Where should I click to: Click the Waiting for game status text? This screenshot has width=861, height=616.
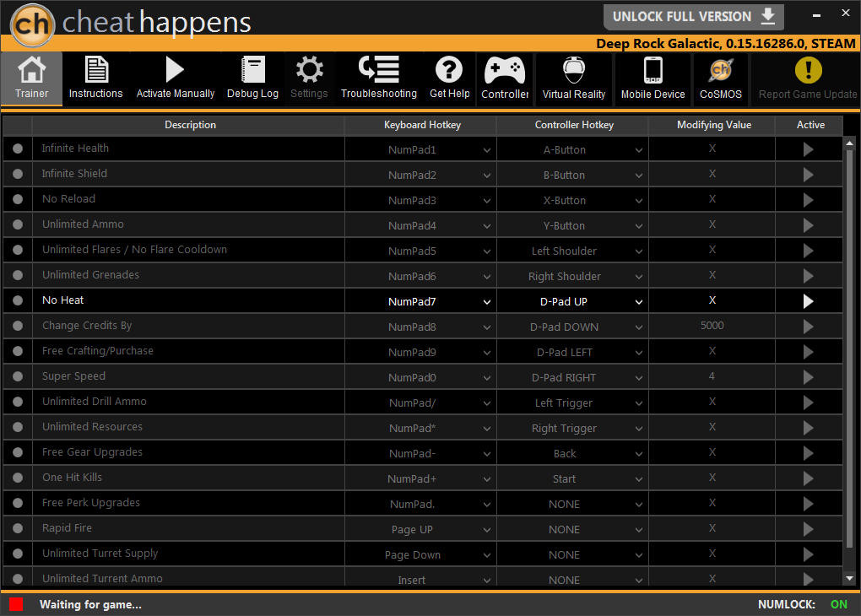click(90, 604)
